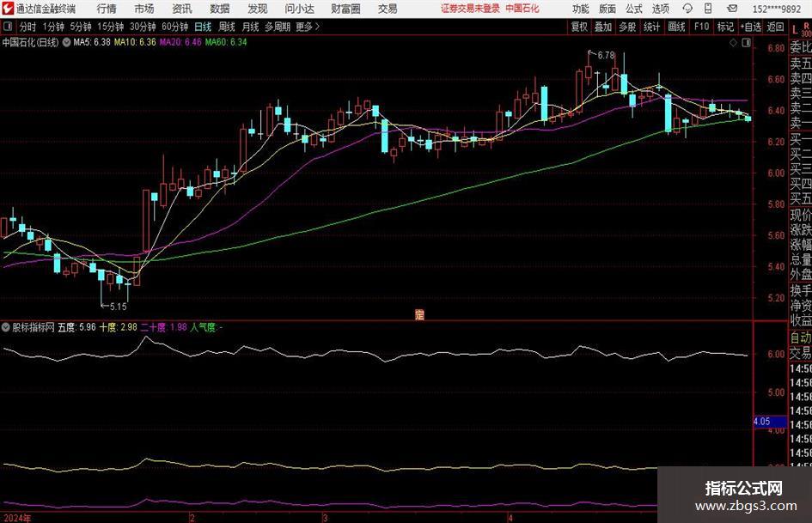Screen dimensions: 812x523
Task: Click the 中国石化 stock name link
Action: coord(522,9)
